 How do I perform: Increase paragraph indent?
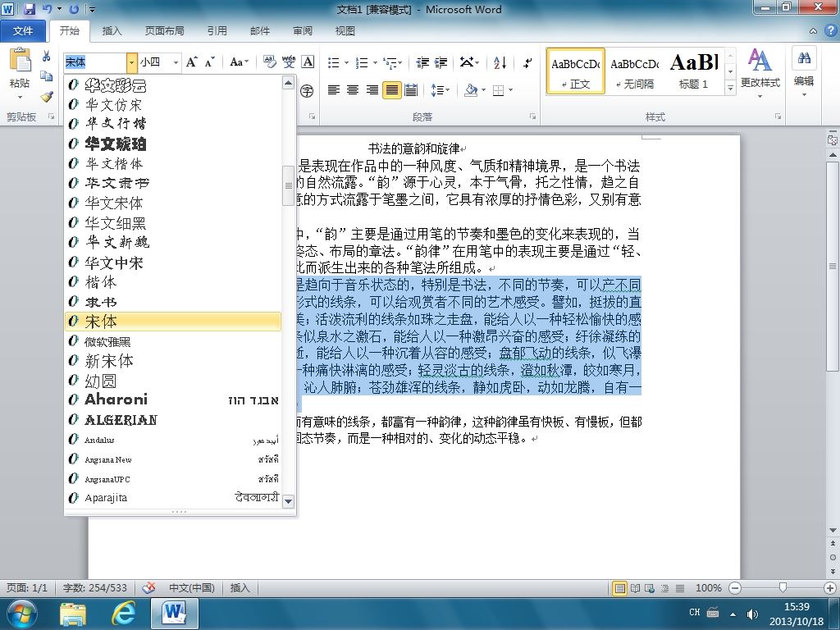coord(441,62)
